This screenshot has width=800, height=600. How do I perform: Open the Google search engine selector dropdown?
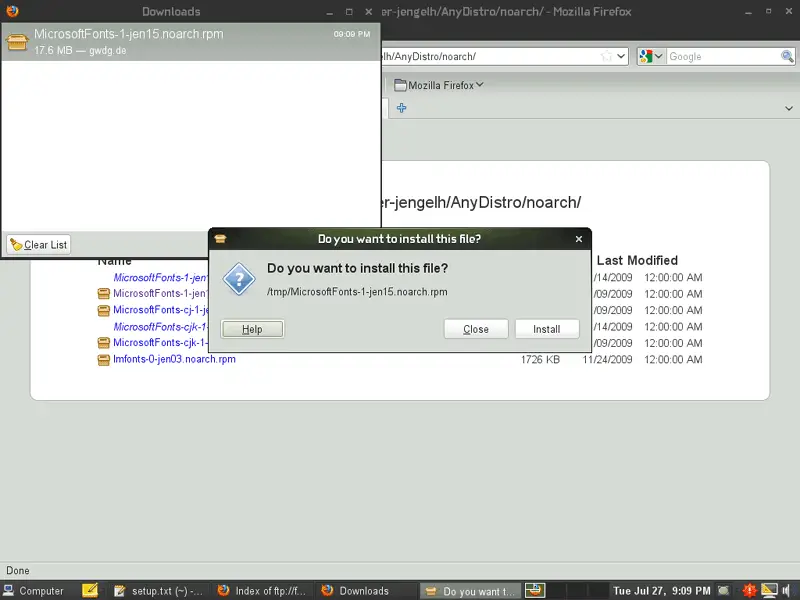651,56
